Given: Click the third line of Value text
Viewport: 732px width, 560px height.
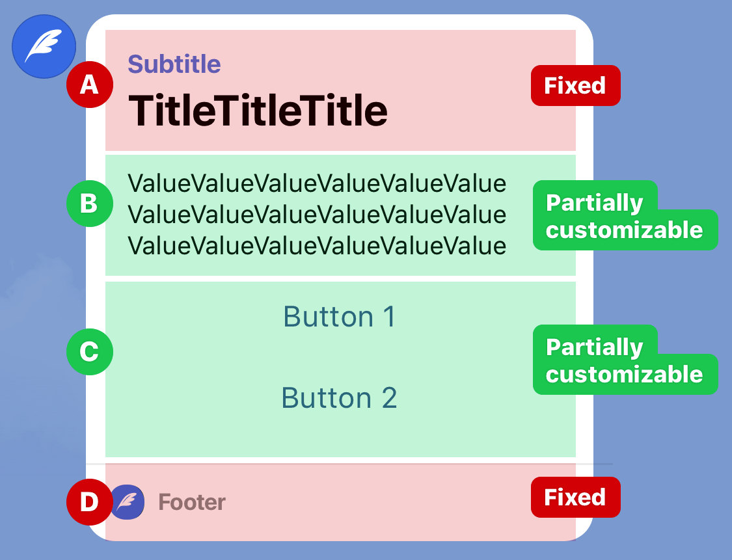Looking at the screenshot, I should point(317,245).
